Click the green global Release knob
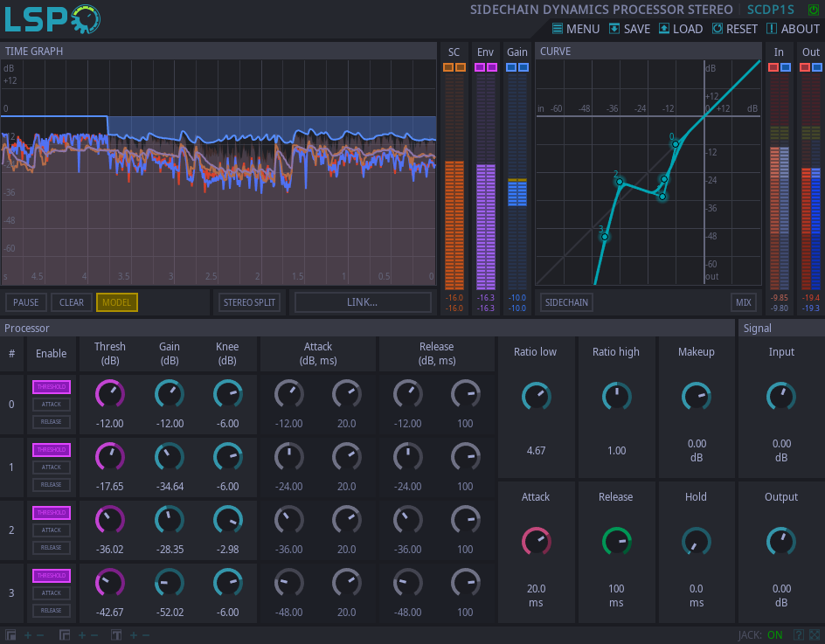 click(617, 542)
